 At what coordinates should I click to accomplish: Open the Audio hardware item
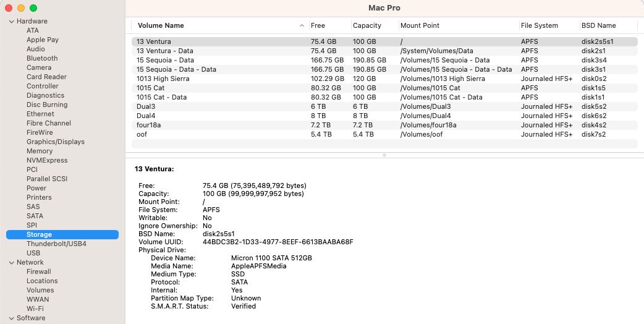[x=36, y=49]
